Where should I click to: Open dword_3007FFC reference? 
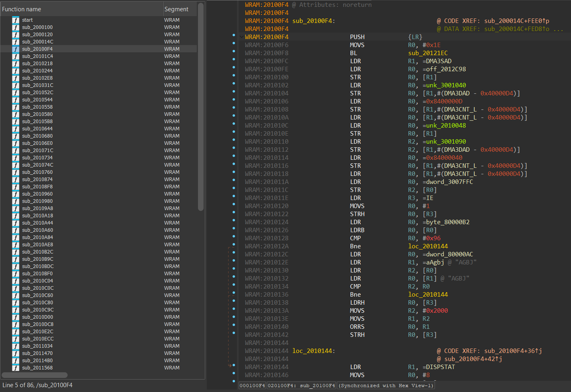449,182
